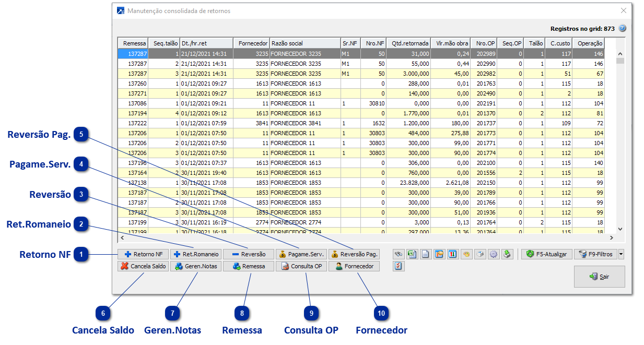This screenshot has height=345, width=644.
Task: Sort by the Remessa column header
Action: point(134,43)
